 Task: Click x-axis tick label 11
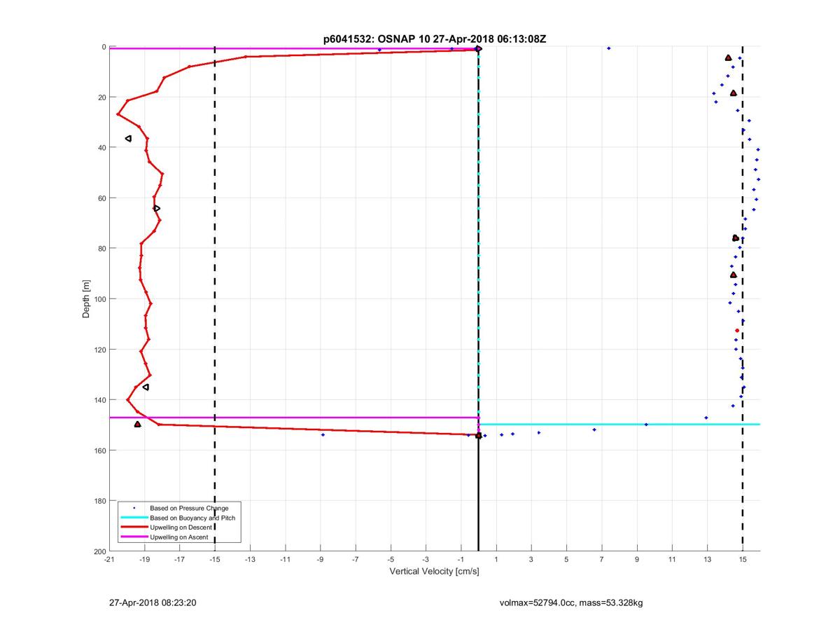[x=672, y=560]
